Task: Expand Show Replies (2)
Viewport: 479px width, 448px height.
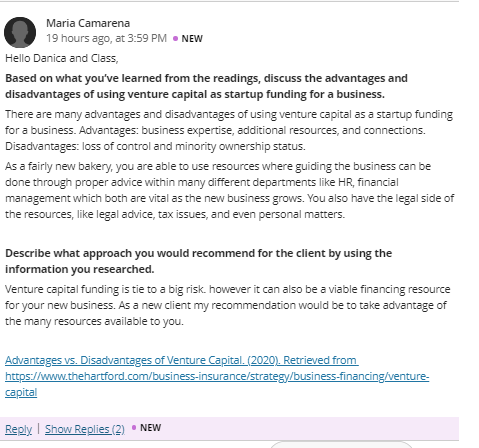Action: pos(85,429)
